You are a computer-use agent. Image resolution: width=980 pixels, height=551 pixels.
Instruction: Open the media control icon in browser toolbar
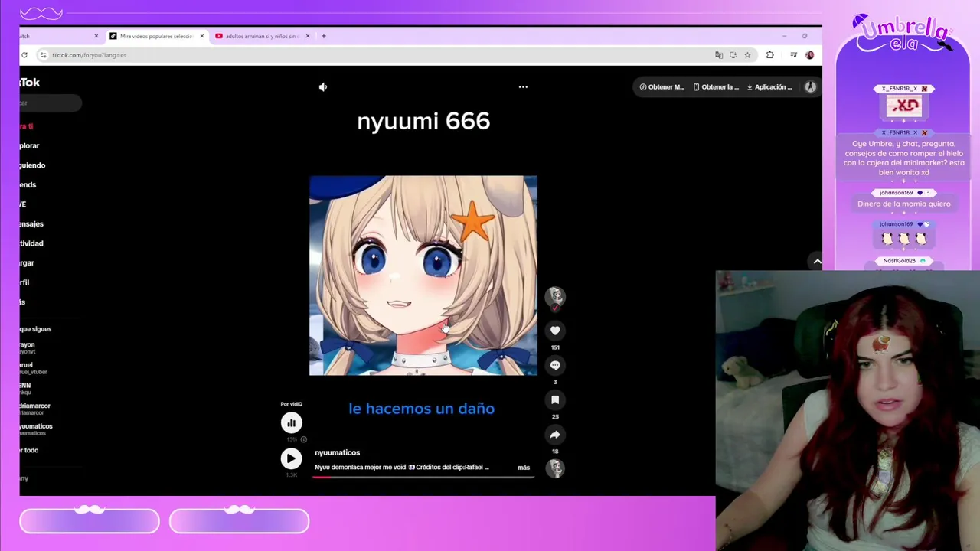tap(793, 55)
